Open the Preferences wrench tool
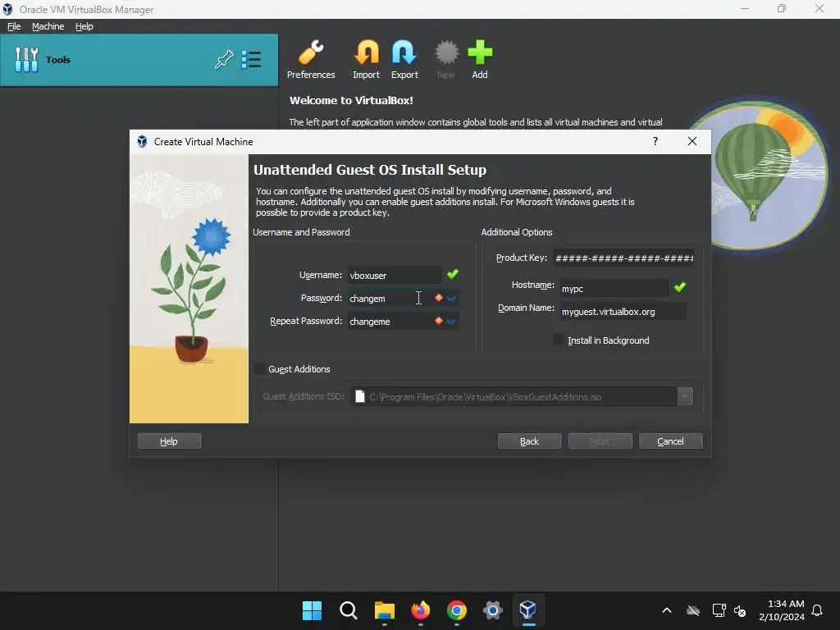Image resolution: width=840 pixels, height=630 pixels. [x=311, y=59]
